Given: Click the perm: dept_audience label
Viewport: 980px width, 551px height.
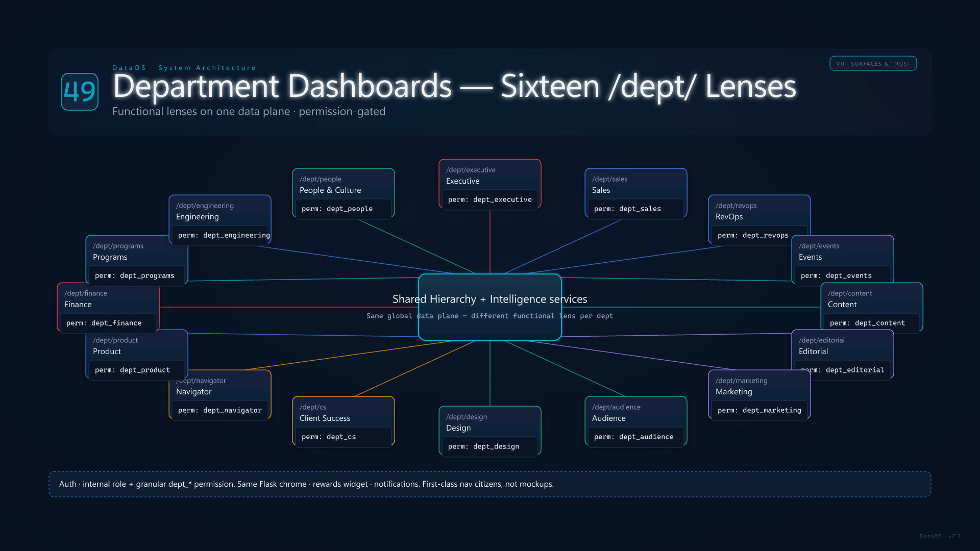Looking at the screenshot, I should (x=633, y=437).
